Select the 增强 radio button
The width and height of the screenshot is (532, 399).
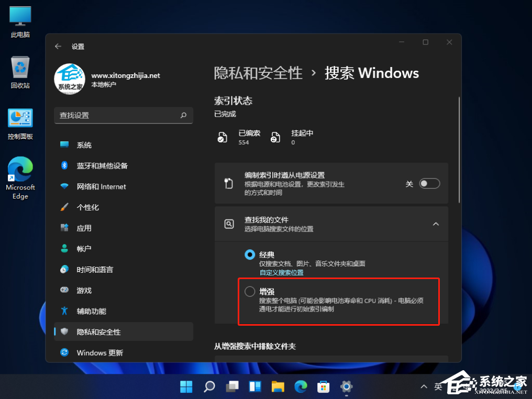point(250,291)
